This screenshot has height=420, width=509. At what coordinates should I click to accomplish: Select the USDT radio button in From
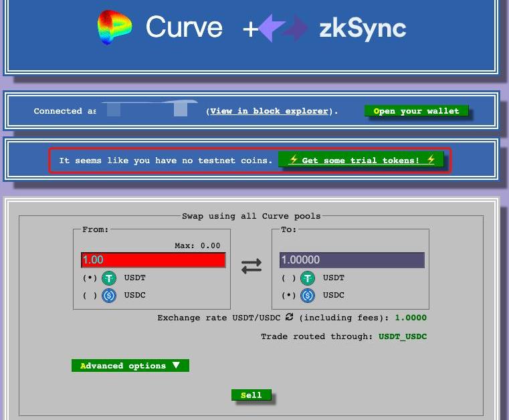tap(90, 278)
